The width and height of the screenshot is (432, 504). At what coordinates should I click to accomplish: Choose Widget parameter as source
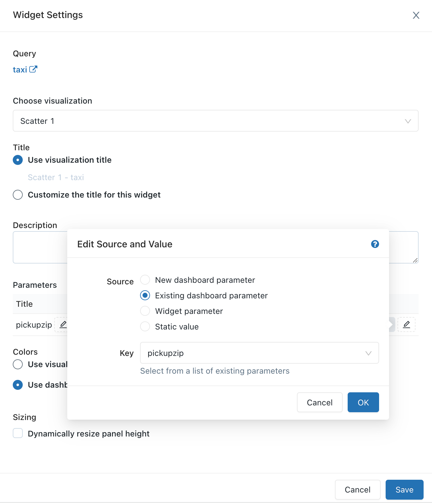pos(145,311)
